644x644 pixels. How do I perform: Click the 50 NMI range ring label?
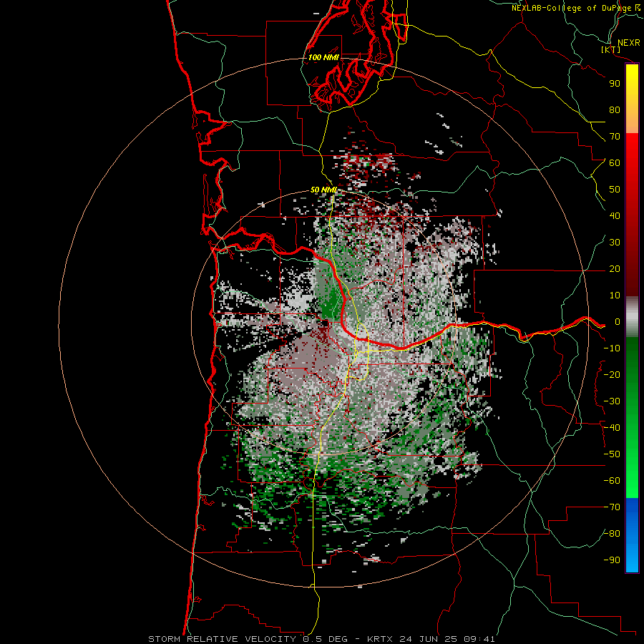(323, 190)
